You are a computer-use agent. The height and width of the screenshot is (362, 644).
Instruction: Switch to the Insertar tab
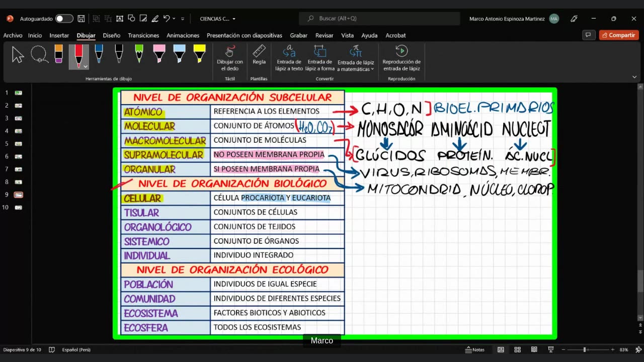pos(59,35)
